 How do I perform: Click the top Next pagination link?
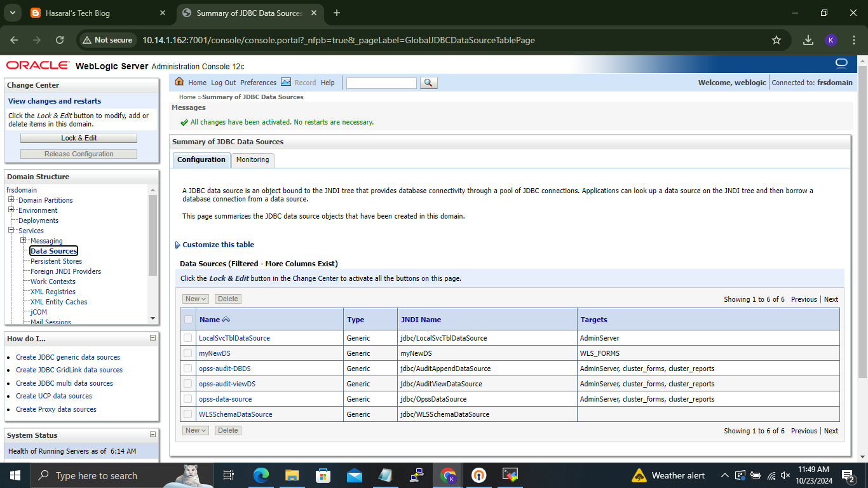tap(831, 299)
